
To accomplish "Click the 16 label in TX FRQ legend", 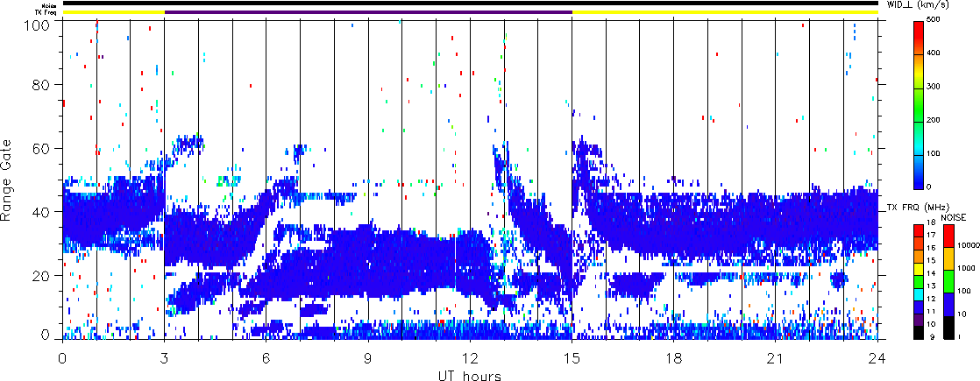I will click(x=931, y=248).
